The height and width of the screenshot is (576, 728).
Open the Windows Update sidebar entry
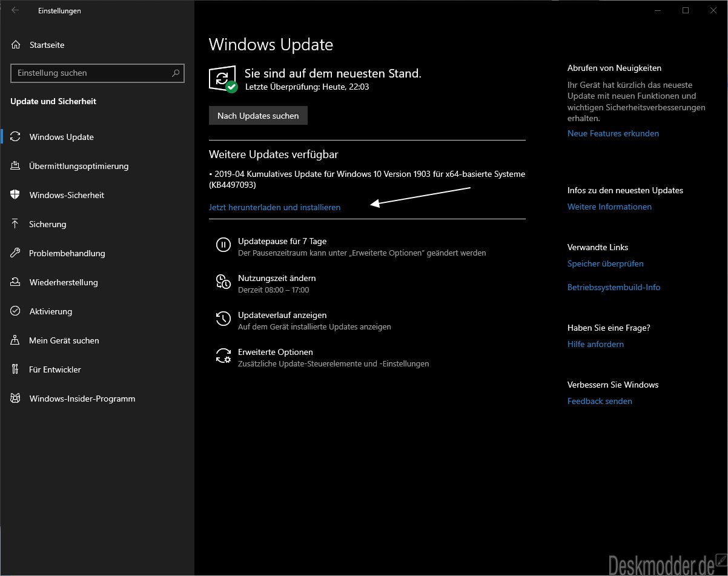97,137
